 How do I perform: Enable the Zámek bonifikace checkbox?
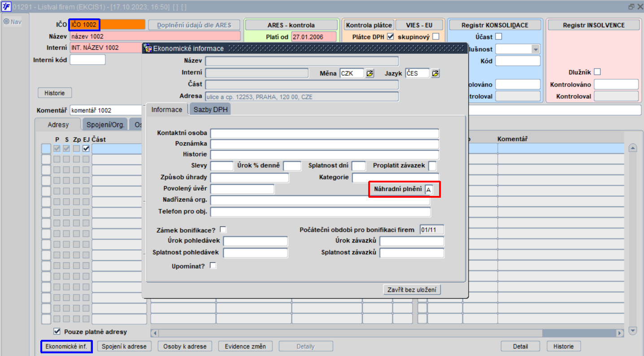223,230
